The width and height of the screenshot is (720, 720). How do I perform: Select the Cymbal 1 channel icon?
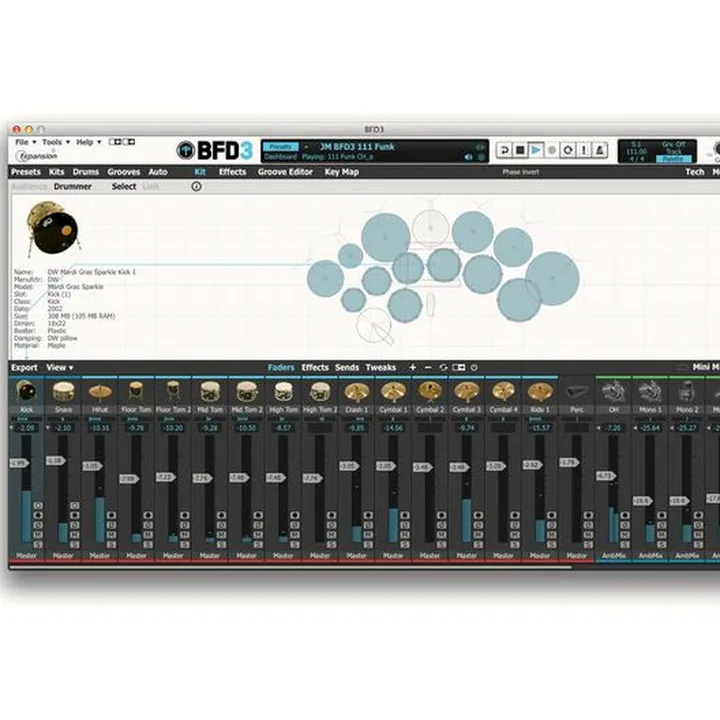(394, 392)
